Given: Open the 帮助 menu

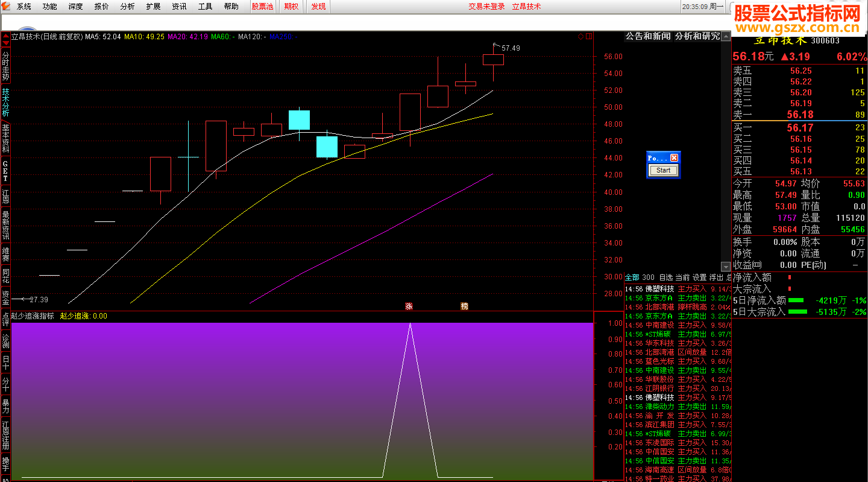Looking at the screenshot, I should coord(231,7).
